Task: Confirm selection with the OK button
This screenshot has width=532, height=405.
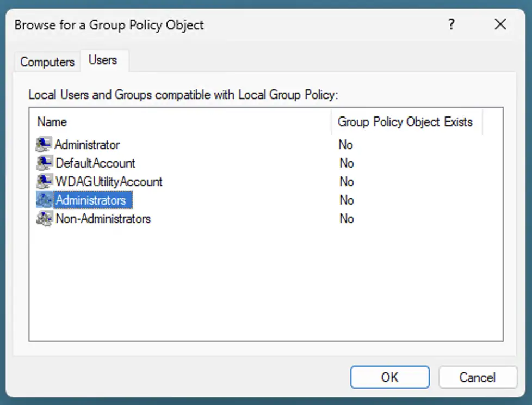Action: [390, 377]
